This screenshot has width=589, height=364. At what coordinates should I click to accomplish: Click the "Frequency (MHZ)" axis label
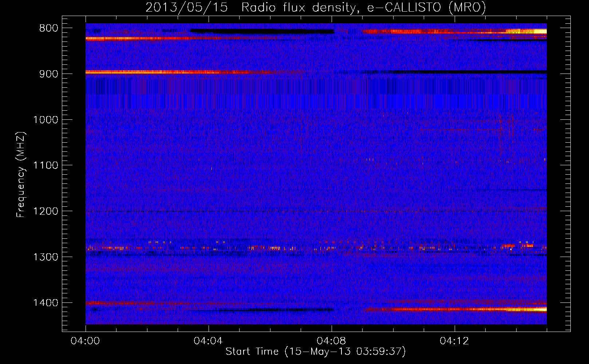click(21, 175)
